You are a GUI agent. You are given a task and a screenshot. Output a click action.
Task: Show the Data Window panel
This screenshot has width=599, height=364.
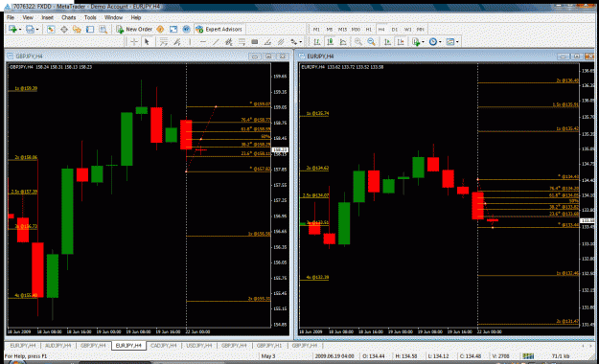[64, 29]
